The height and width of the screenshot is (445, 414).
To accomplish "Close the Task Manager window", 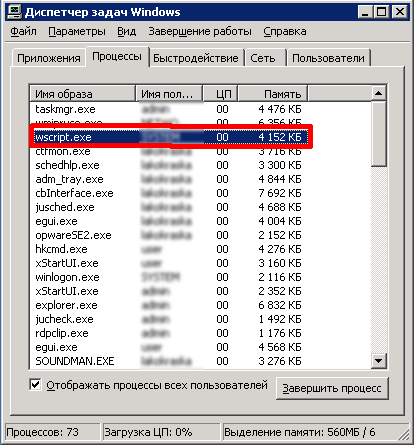I will click(399, 12).
